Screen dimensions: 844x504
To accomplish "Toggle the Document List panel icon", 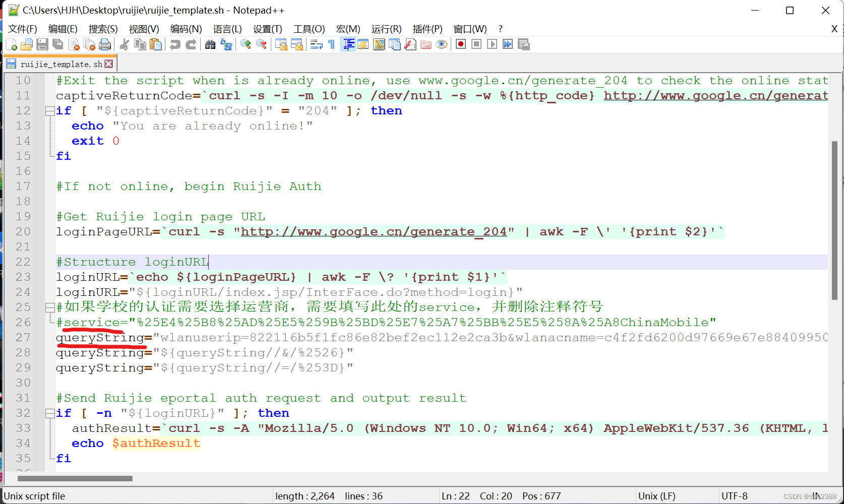I will pyautogui.click(x=395, y=44).
